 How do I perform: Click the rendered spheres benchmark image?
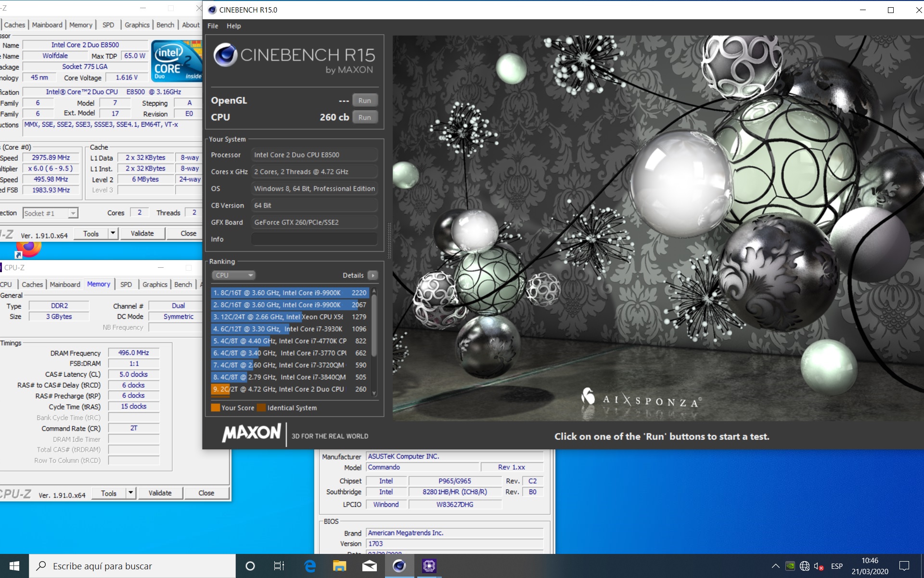[x=658, y=228]
